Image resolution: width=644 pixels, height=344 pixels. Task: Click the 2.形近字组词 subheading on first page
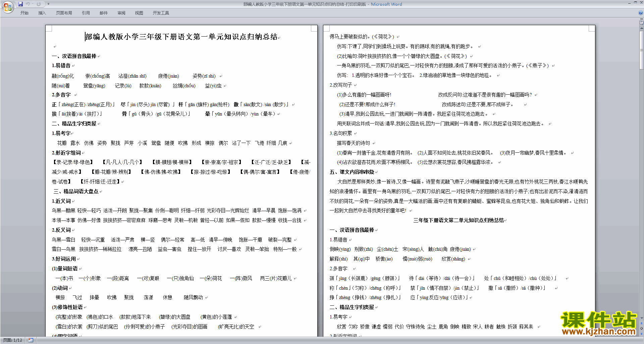pos(66,153)
